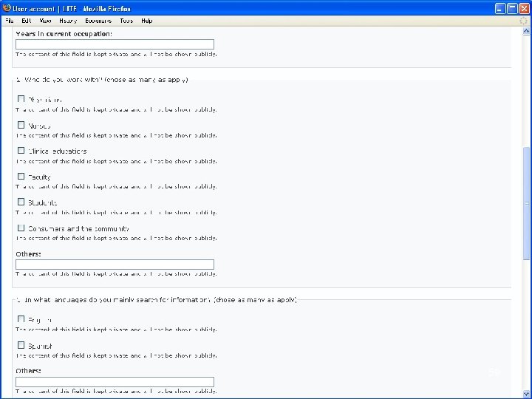Click the 'Years in current occupation:' label
Viewport: 532px width, 399px height.
(x=64, y=34)
